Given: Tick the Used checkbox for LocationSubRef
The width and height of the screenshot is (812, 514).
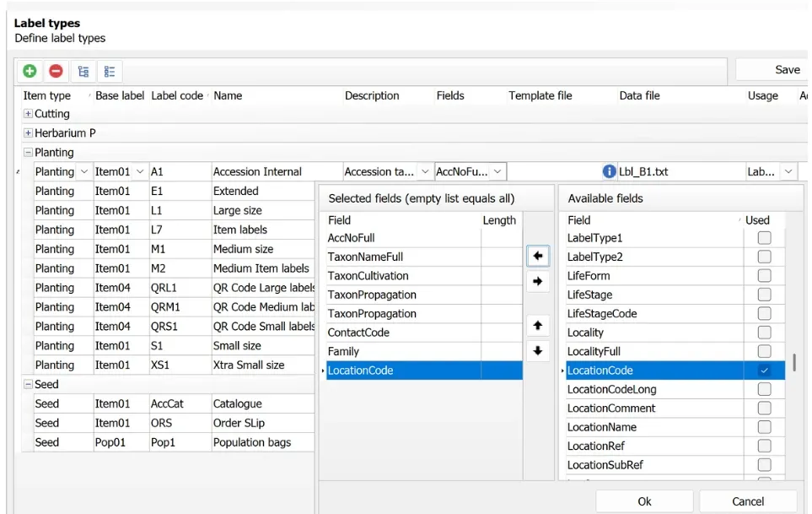Looking at the screenshot, I should (764, 465).
